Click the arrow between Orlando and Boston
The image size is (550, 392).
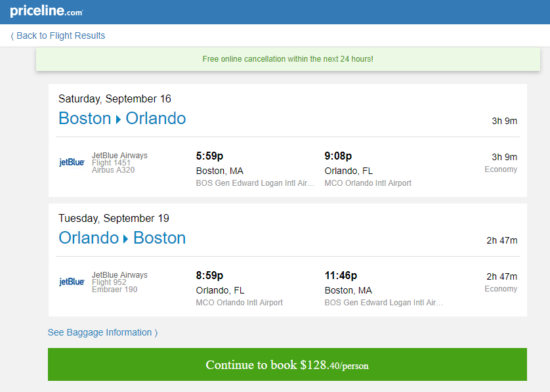126,239
